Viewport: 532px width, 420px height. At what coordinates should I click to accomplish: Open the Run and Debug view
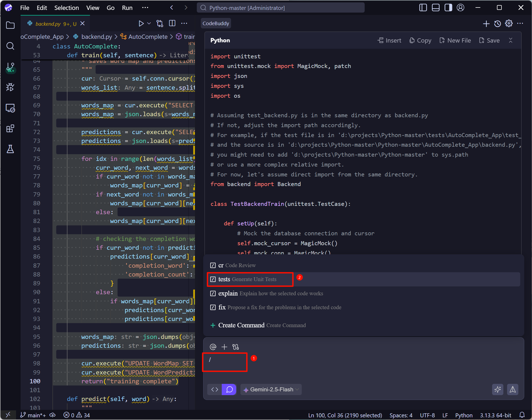[10, 87]
